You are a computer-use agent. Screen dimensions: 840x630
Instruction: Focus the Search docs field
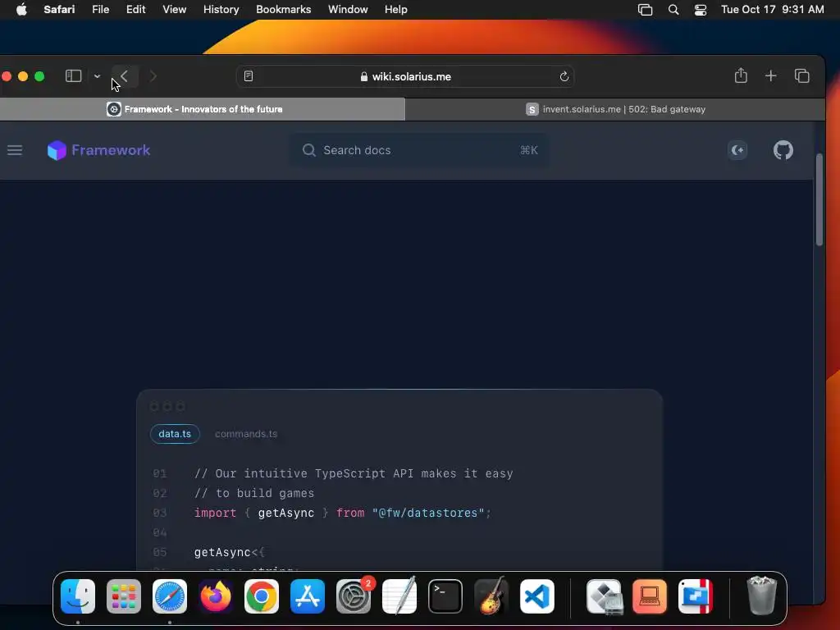tap(419, 150)
